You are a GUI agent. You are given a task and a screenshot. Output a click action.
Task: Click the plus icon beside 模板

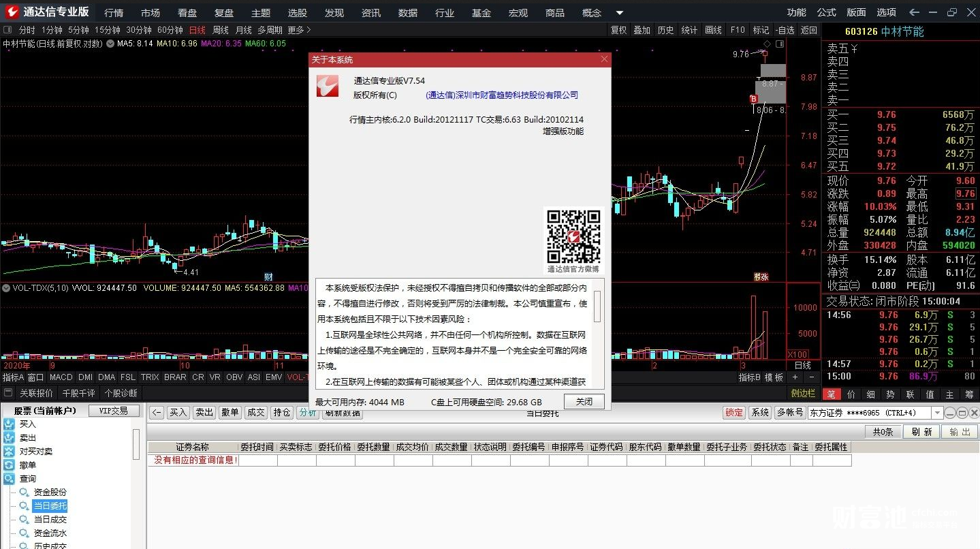pyautogui.click(x=795, y=377)
